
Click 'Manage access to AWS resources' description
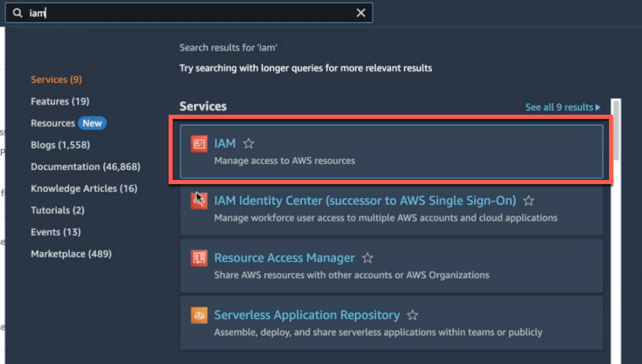(284, 161)
